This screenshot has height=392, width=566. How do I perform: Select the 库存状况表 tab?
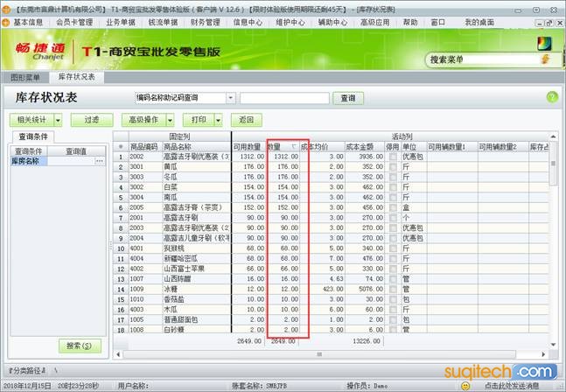point(76,77)
